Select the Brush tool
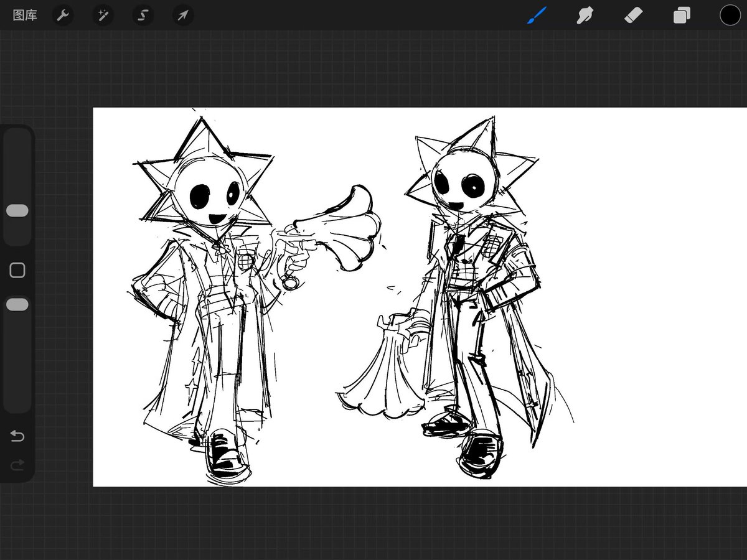This screenshot has width=747, height=560. (537, 15)
